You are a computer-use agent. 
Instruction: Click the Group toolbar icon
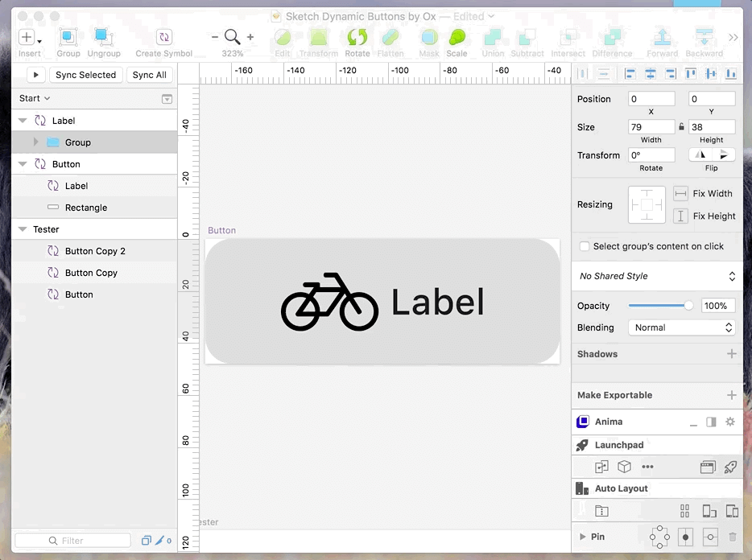click(68, 37)
